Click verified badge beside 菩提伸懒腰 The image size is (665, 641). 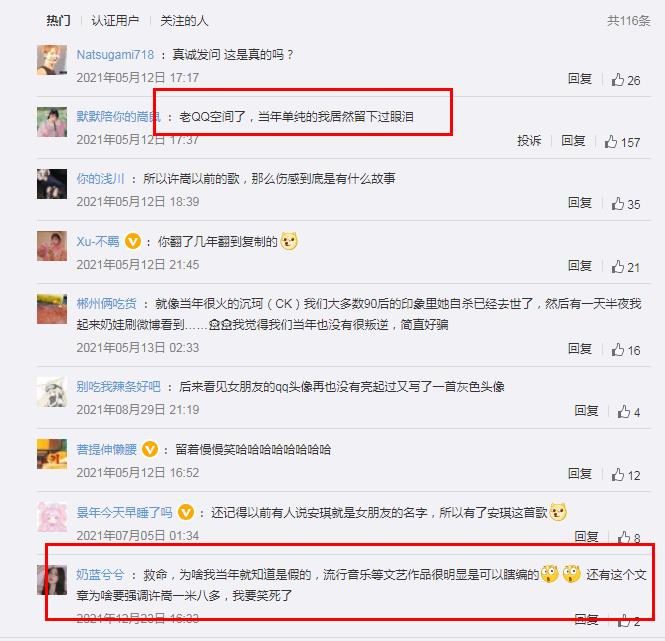(x=150, y=449)
